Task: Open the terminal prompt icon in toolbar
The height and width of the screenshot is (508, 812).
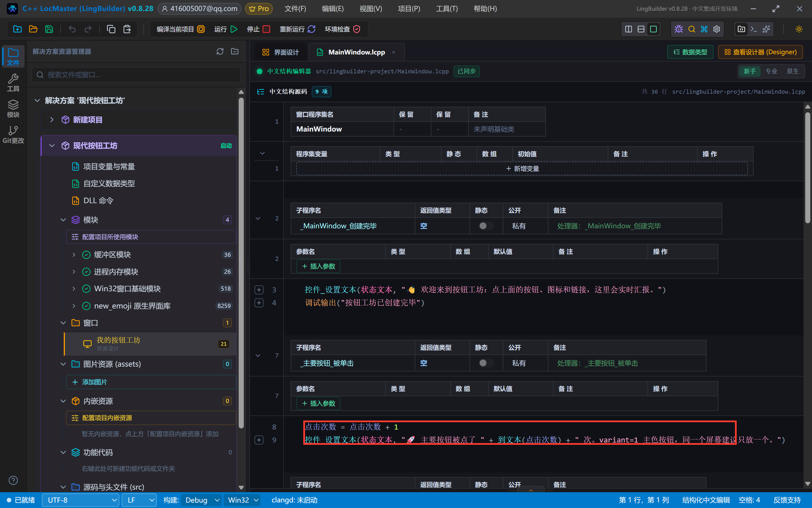Action: [x=754, y=29]
